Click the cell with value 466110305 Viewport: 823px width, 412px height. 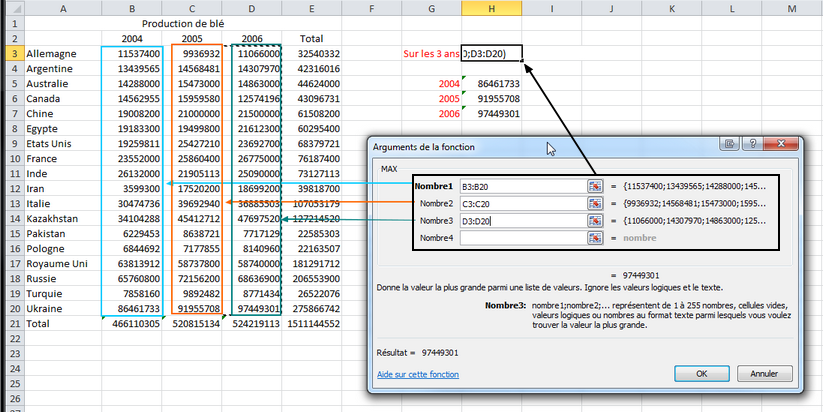coord(132,323)
